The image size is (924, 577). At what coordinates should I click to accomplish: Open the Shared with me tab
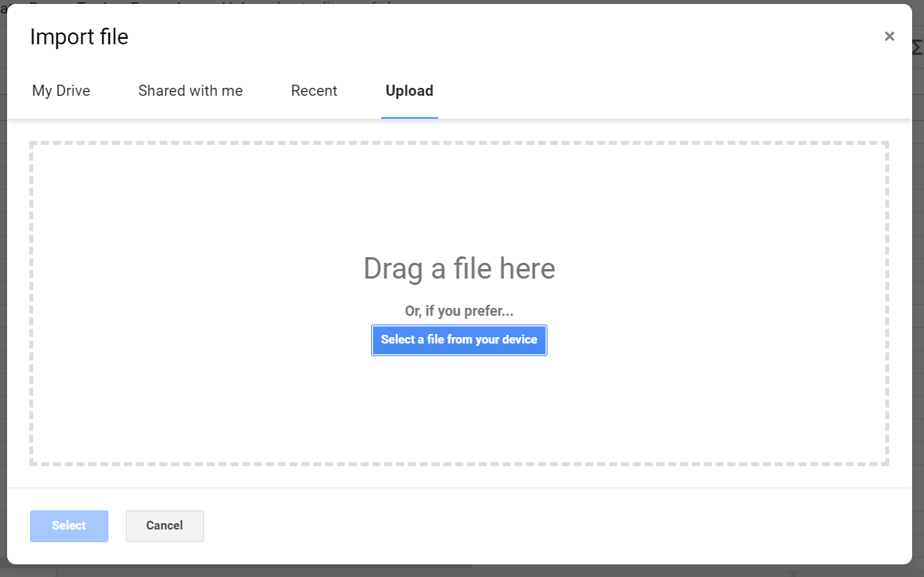(190, 90)
